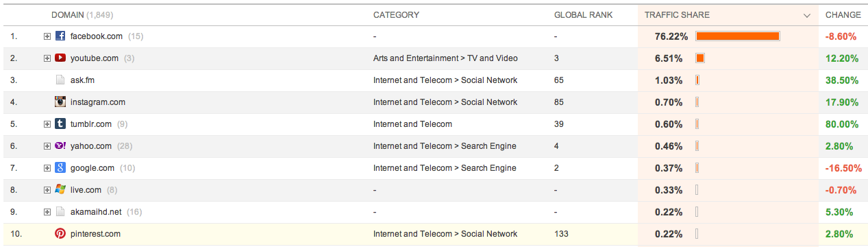
Task: Expand the akamaihd.net row
Action: [x=47, y=212]
